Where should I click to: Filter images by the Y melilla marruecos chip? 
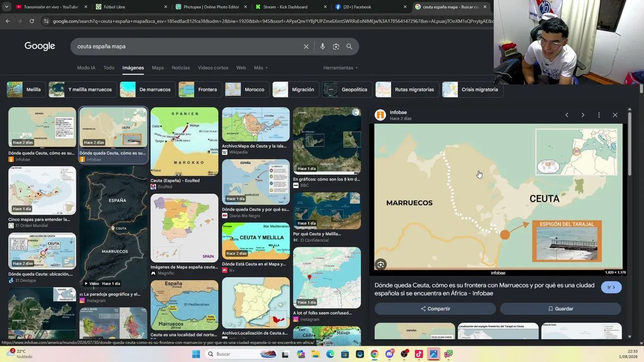(x=83, y=89)
